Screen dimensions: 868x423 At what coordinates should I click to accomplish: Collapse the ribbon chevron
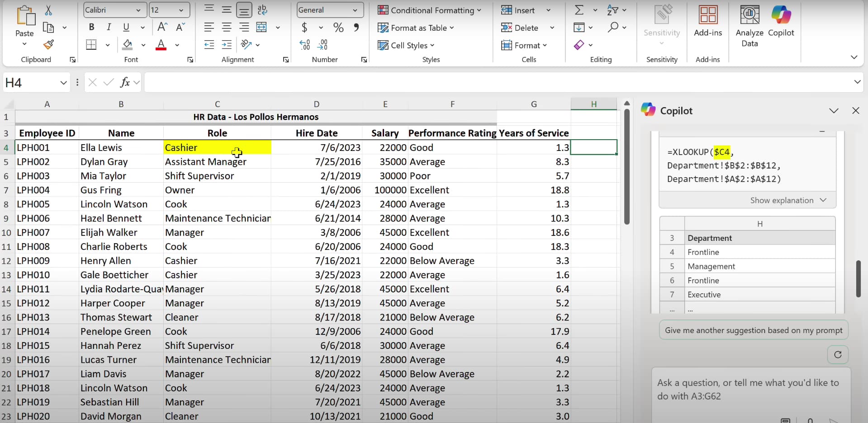854,57
